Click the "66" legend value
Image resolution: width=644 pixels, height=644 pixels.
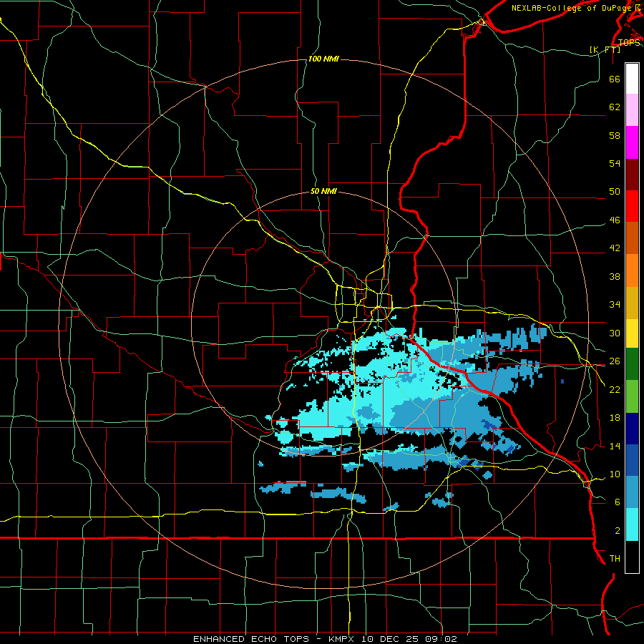pyautogui.click(x=615, y=79)
